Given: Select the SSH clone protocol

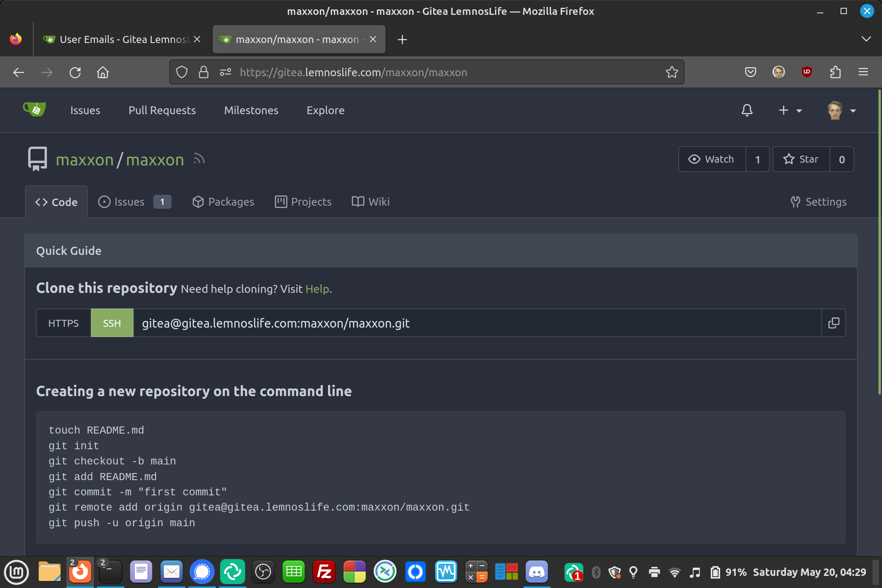Looking at the screenshot, I should pos(112,323).
